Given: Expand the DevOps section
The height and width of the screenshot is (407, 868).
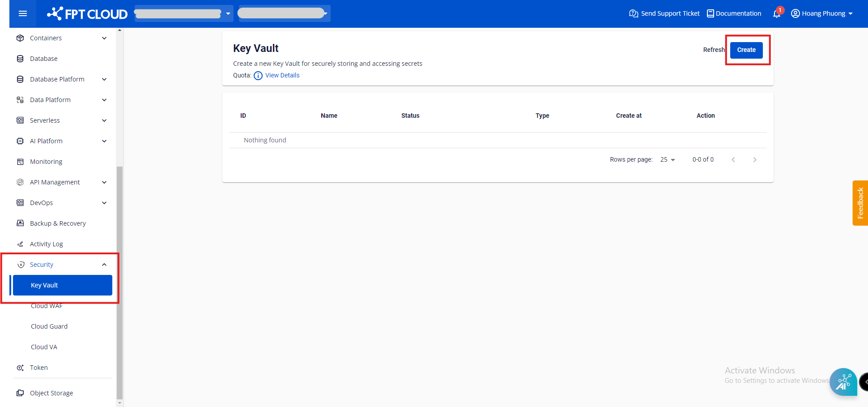Looking at the screenshot, I should [x=104, y=202].
